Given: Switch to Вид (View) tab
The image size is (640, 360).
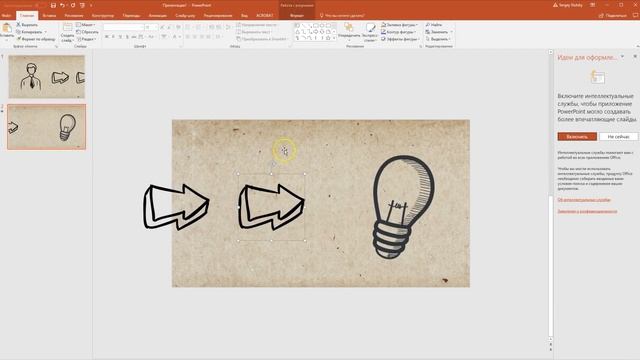Looking at the screenshot, I should 244,16.
